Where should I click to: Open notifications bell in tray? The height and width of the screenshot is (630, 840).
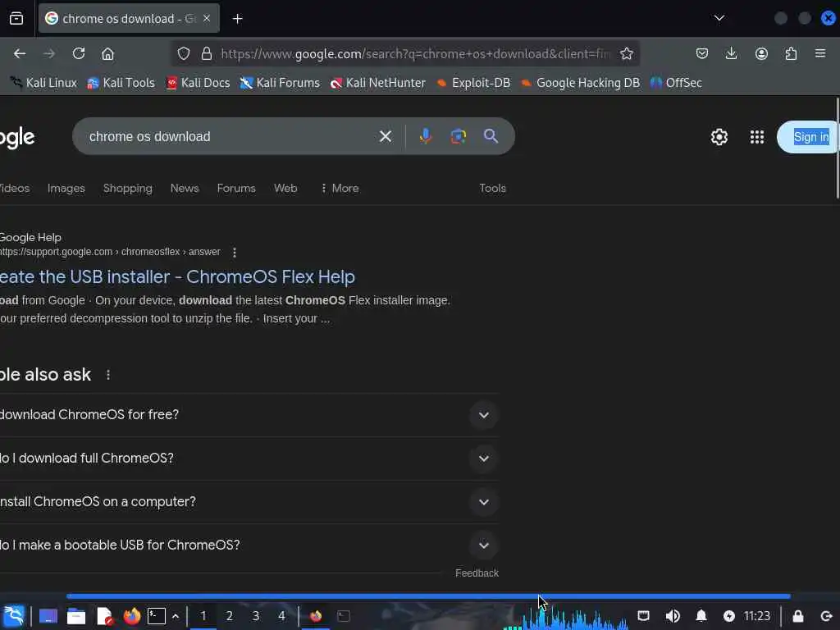(701, 616)
